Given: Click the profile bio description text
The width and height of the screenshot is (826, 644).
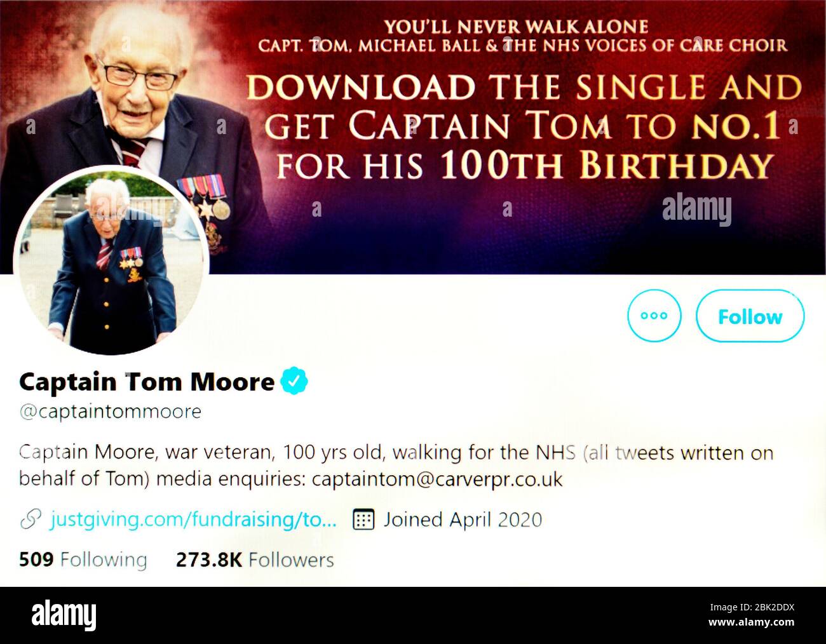Looking at the screenshot, I should pos(396,466).
